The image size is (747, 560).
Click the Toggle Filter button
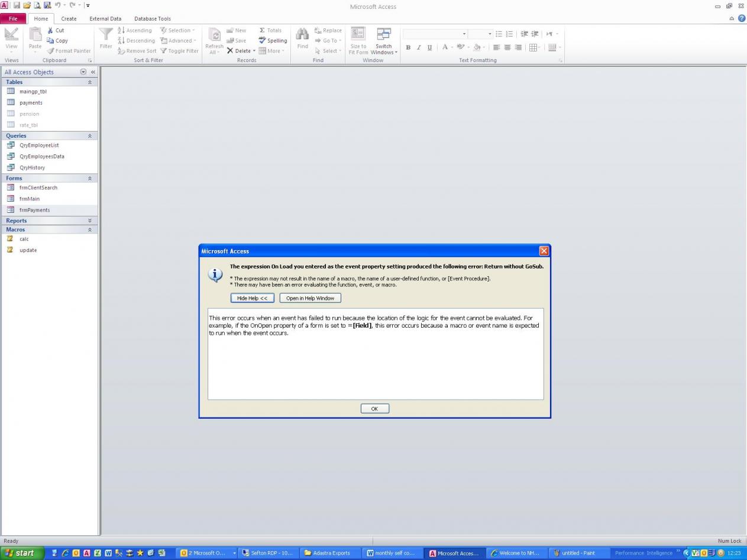pyautogui.click(x=179, y=51)
